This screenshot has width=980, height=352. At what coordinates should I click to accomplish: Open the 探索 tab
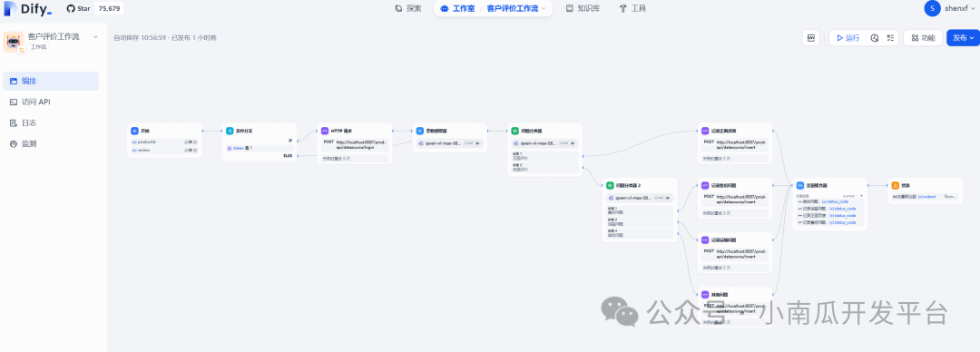click(x=408, y=9)
